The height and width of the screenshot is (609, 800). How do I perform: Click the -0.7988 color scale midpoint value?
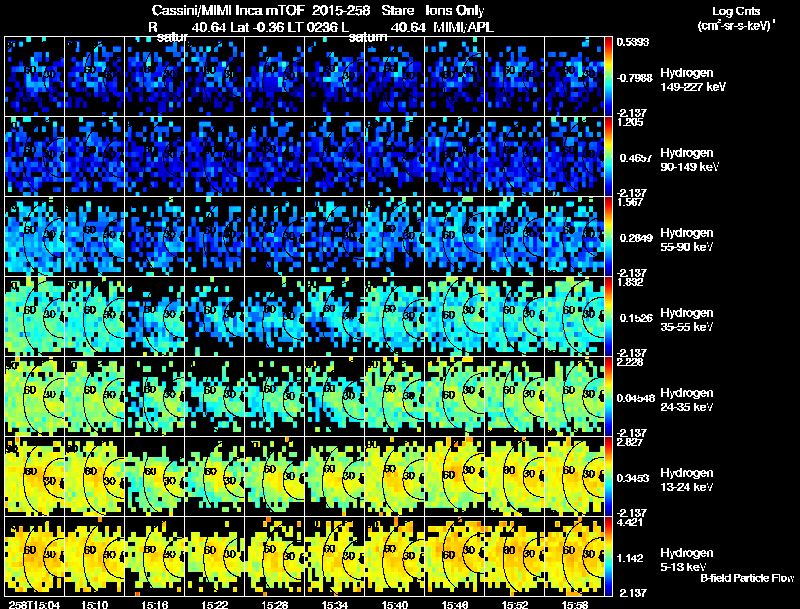click(634, 78)
